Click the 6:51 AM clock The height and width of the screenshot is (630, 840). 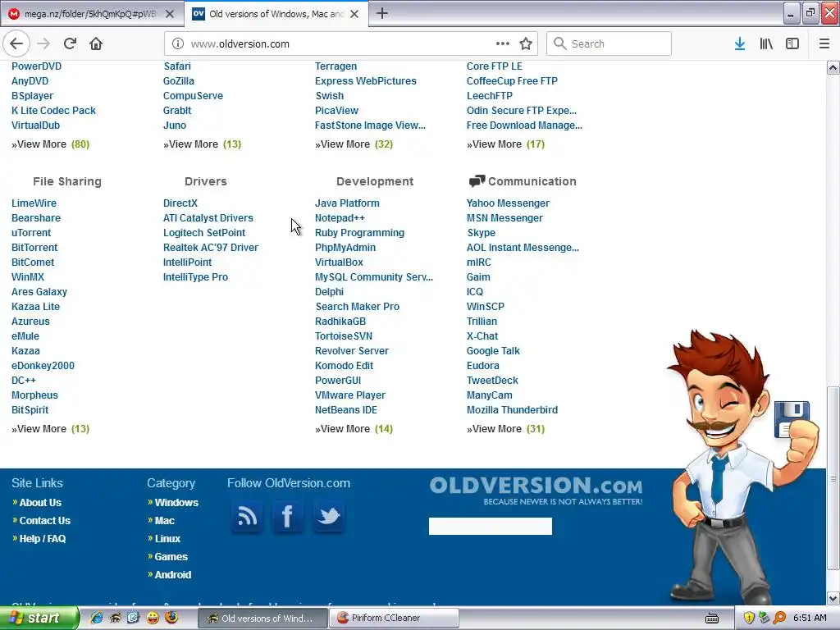pos(810,618)
